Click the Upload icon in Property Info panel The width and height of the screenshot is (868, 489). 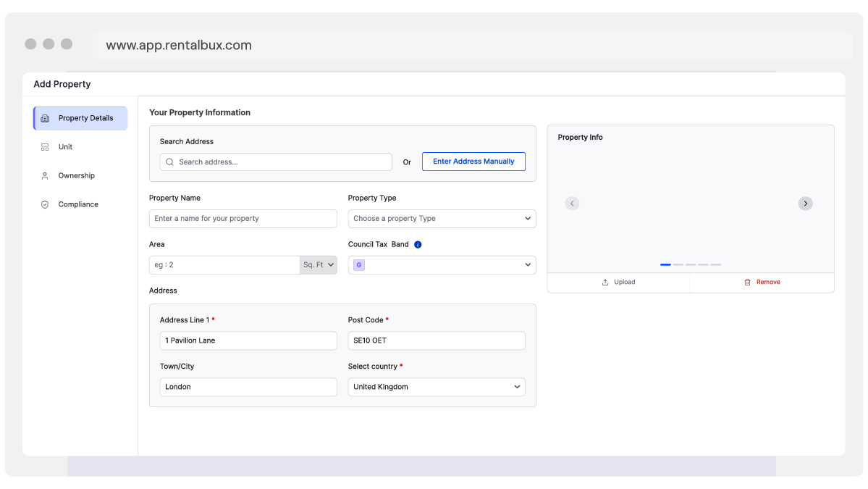pos(607,282)
